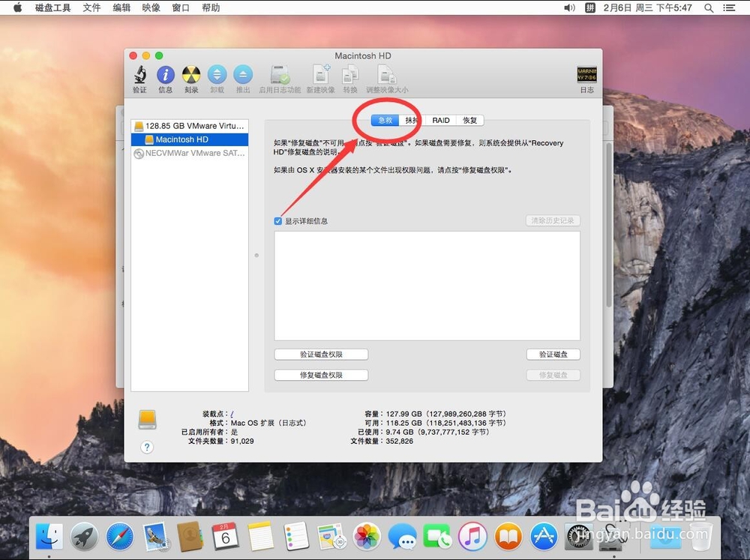This screenshot has height=560, width=750.
Task: Launch Safari from the Dock
Action: click(x=119, y=536)
